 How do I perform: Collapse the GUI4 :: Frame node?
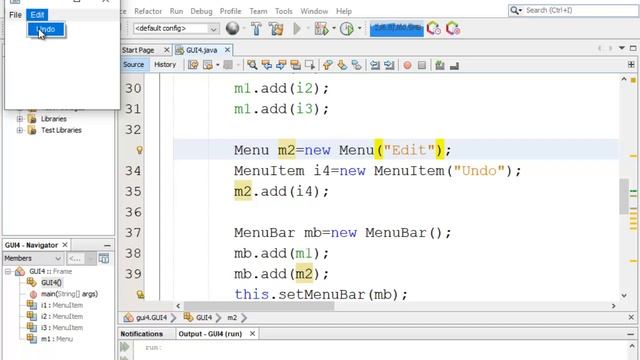click(x=8, y=271)
